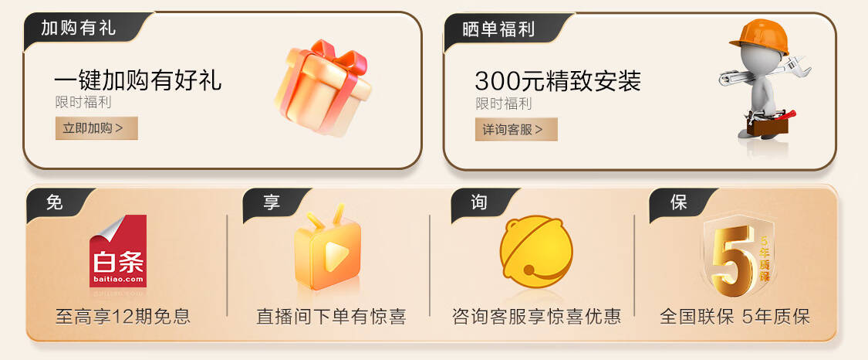Select the 晒单福利 tab label
Viewport: 868px width, 360px height.
[x=498, y=29]
